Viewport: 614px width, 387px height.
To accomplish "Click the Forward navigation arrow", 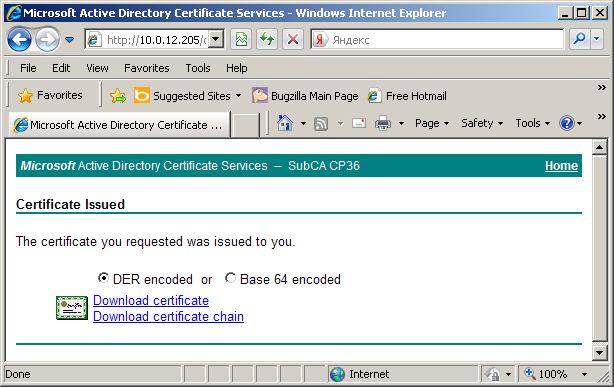I will (x=47, y=39).
